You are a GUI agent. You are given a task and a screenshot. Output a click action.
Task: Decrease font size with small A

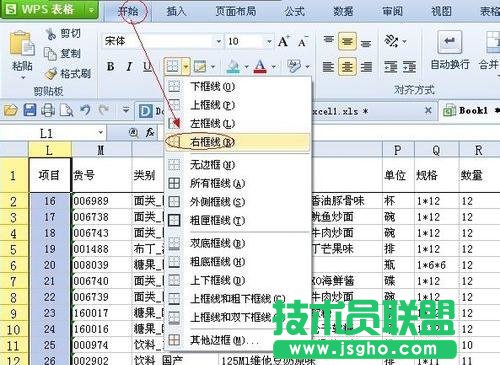click(303, 42)
